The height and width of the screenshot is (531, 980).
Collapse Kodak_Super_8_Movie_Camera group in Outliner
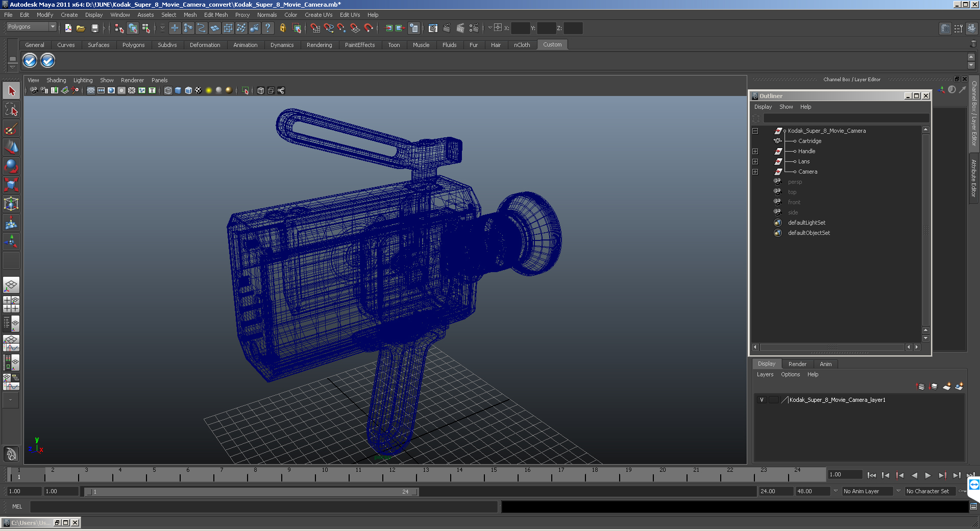coord(755,131)
